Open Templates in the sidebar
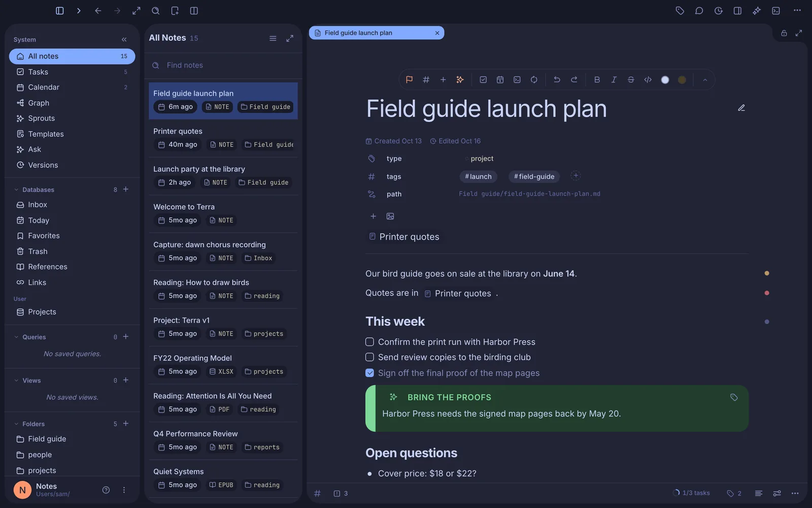The image size is (812, 508). click(72, 134)
